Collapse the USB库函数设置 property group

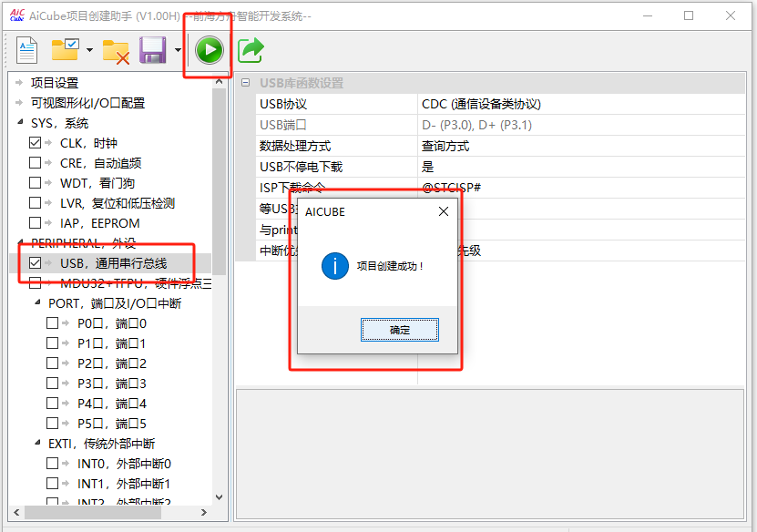(x=245, y=83)
